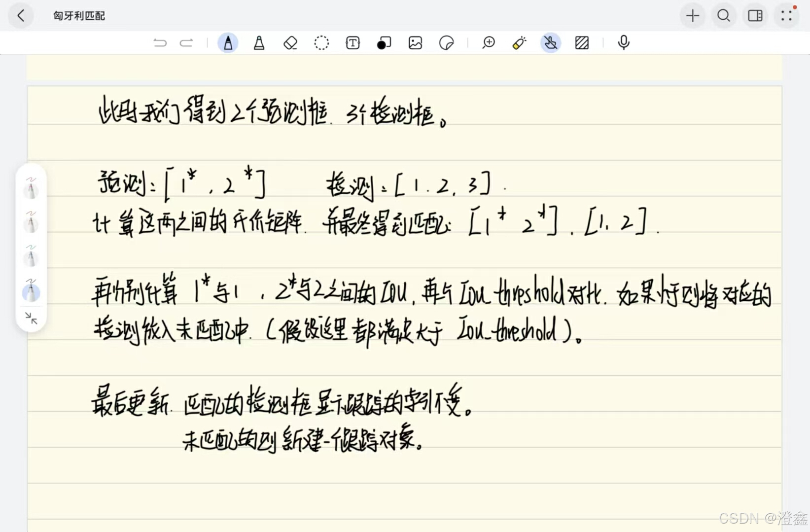Create a new page with the plus button

click(x=692, y=15)
